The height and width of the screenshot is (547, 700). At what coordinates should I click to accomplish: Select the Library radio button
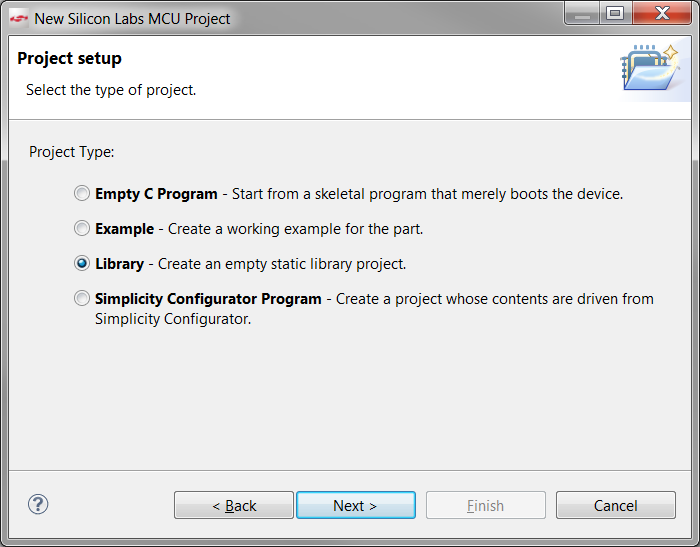click(82, 263)
